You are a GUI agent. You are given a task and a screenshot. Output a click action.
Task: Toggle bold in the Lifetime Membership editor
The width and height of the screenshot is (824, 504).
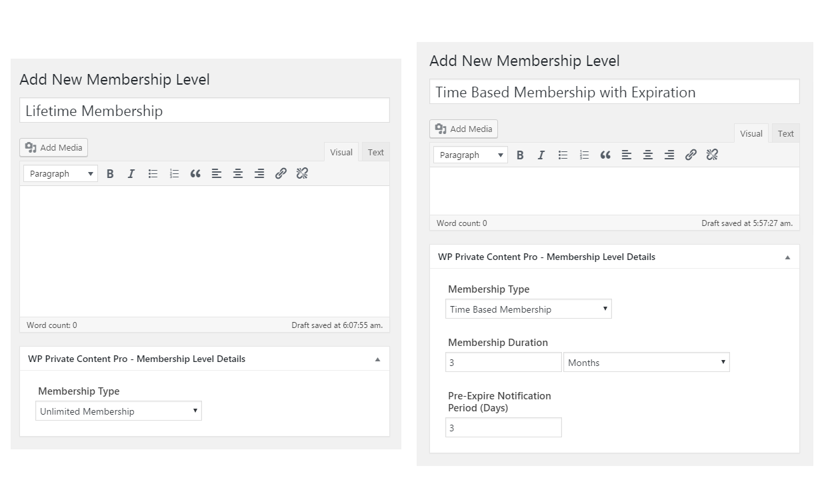[x=110, y=173]
